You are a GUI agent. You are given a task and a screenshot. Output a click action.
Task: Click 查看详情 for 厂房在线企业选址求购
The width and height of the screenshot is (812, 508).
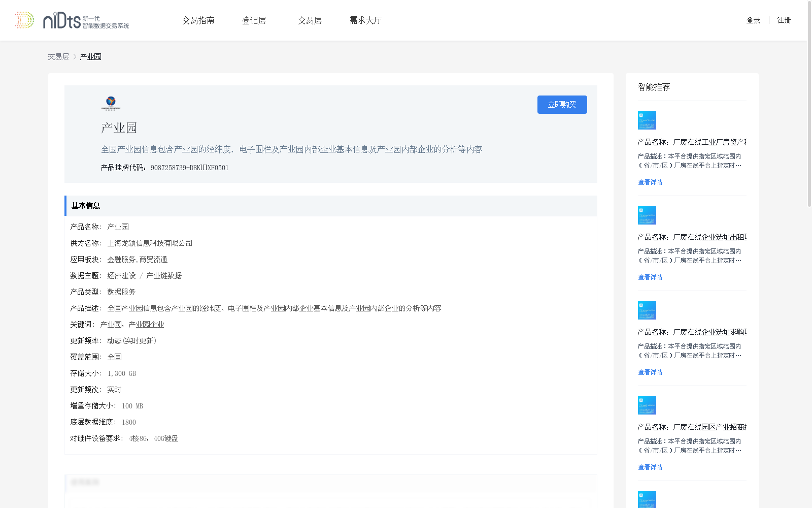pyautogui.click(x=650, y=372)
